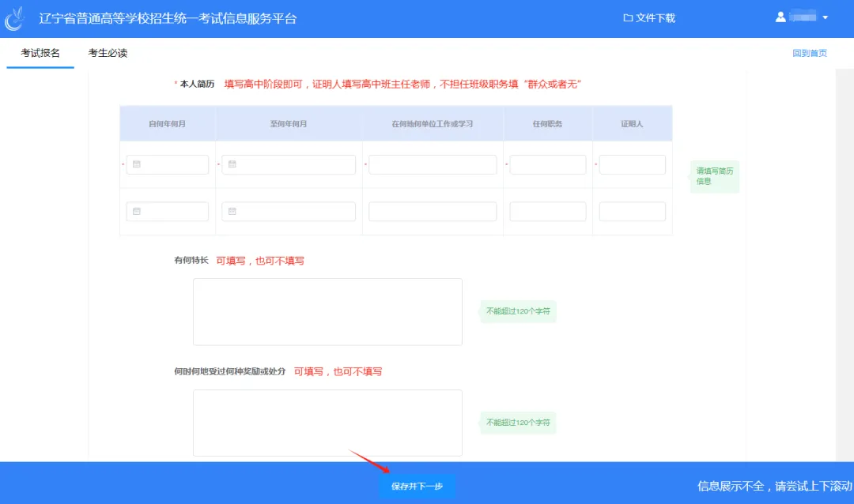Click the 请填写简历信息 hint bubble
This screenshot has width=854, height=504.
tap(714, 176)
